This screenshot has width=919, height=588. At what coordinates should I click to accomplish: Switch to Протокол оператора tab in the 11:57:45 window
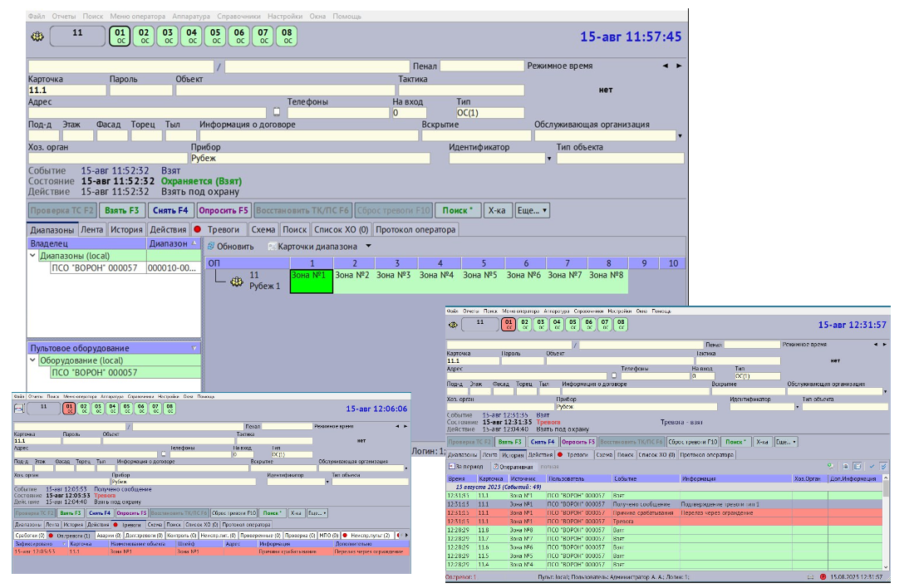(415, 230)
